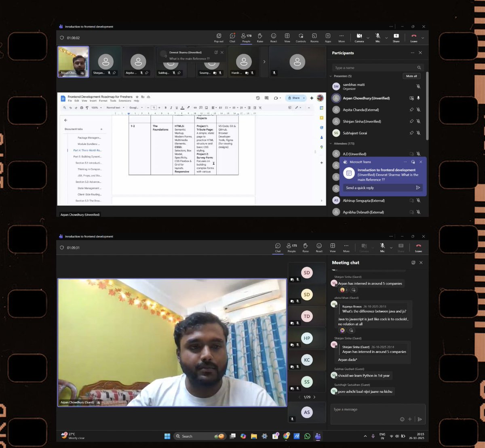Open People (175) in bottom meeting window

[x=291, y=248]
